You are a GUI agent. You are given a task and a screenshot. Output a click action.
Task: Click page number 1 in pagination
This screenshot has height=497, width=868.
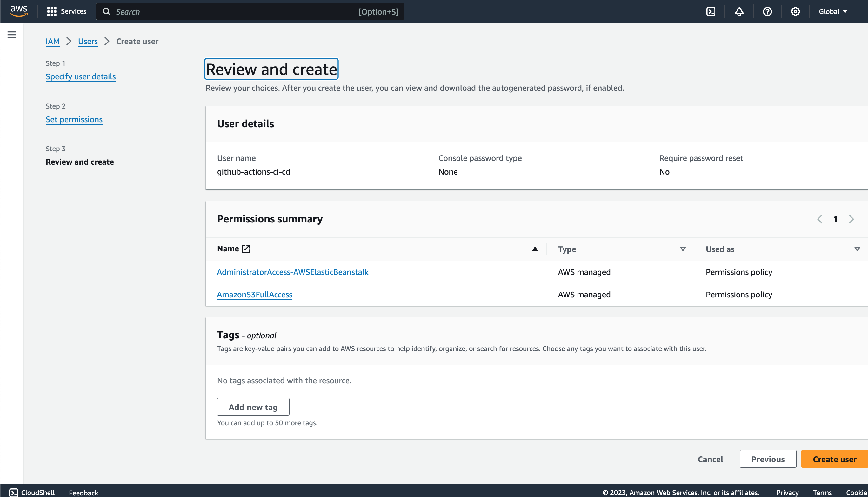[835, 219]
